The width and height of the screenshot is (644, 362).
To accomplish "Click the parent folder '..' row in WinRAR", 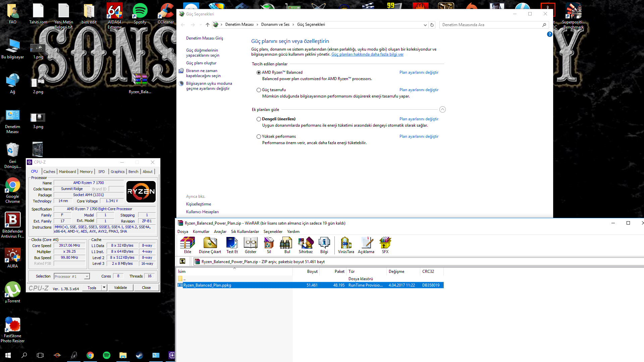I will (x=310, y=279).
